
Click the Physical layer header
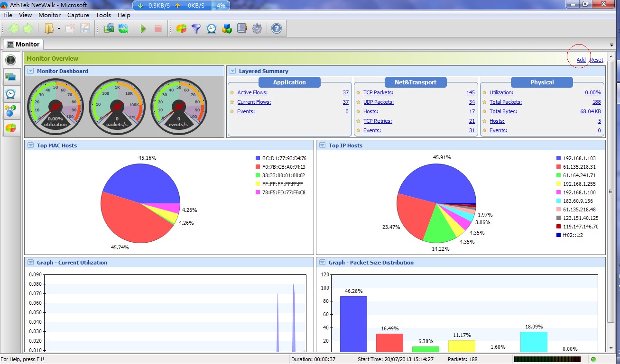(x=542, y=82)
